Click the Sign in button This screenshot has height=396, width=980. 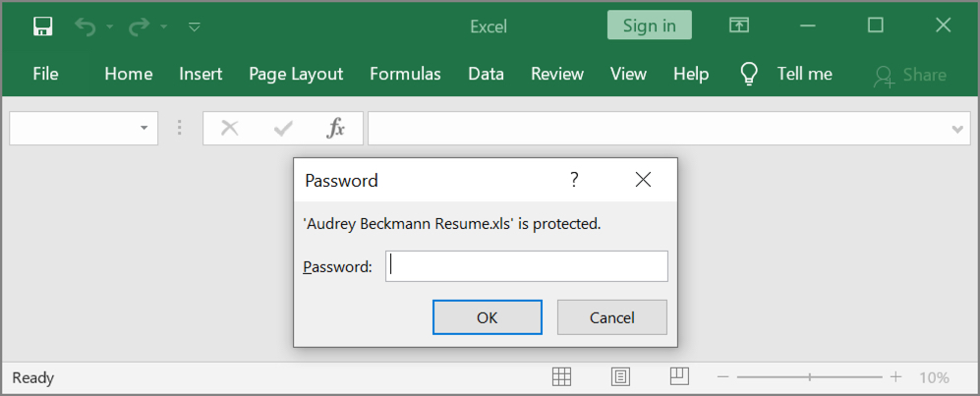(x=650, y=25)
